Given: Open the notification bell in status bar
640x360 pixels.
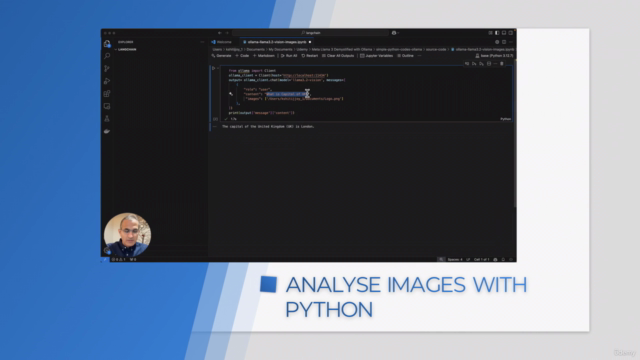Looking at the screenshot, I should (503, 260).
